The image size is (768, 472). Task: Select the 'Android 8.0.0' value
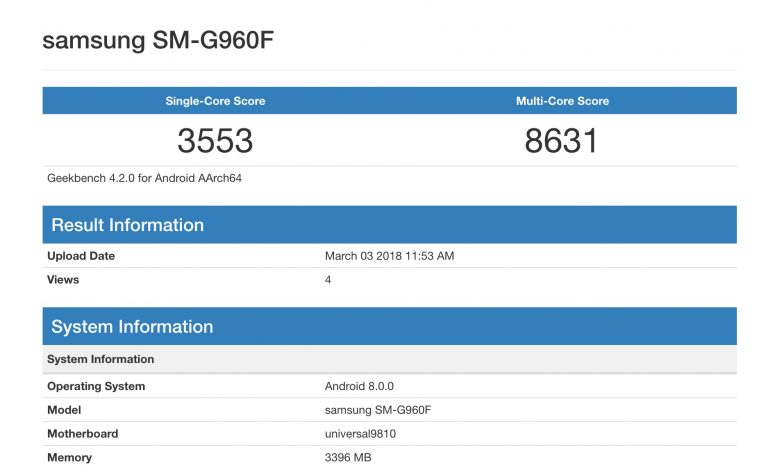pos(359,386)
